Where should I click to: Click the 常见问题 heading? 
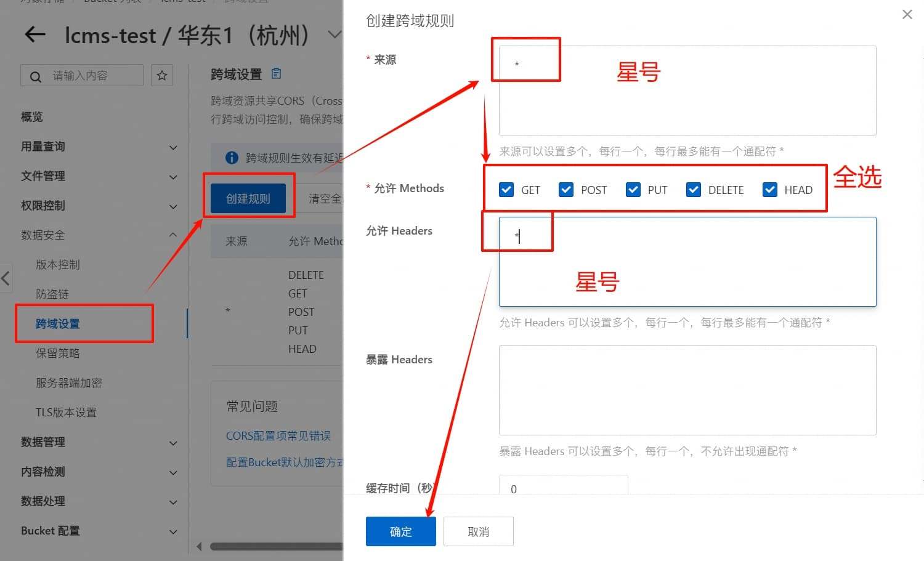pos(252,406)
